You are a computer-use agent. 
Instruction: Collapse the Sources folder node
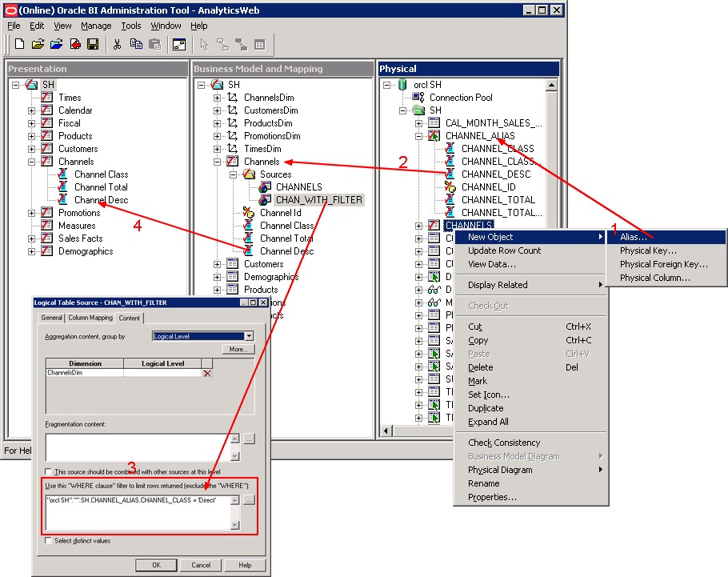tap(233, 174)
